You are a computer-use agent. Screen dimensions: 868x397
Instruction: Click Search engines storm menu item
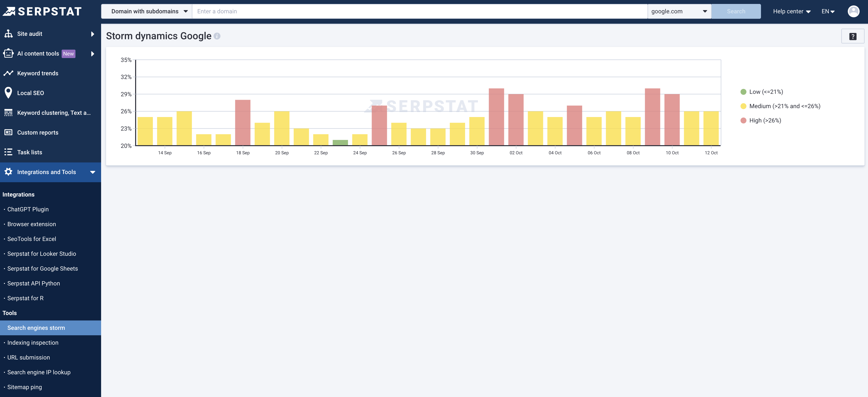(36, 328)
